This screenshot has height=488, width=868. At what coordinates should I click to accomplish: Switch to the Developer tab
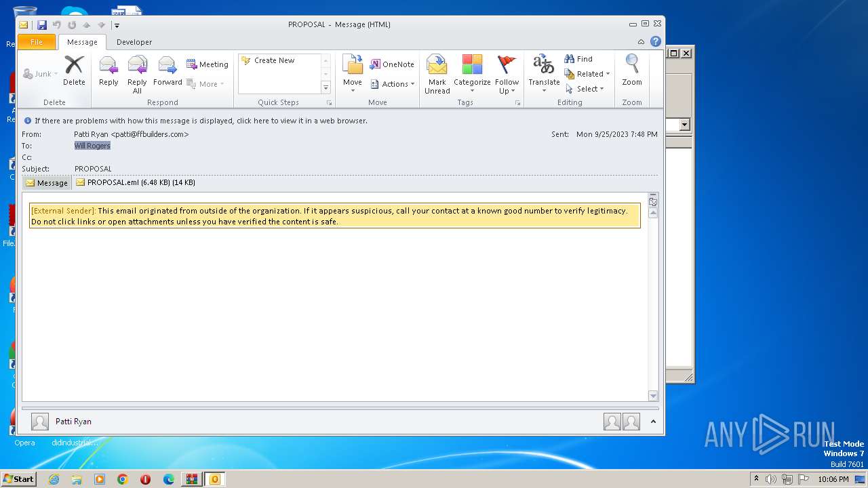134,42
